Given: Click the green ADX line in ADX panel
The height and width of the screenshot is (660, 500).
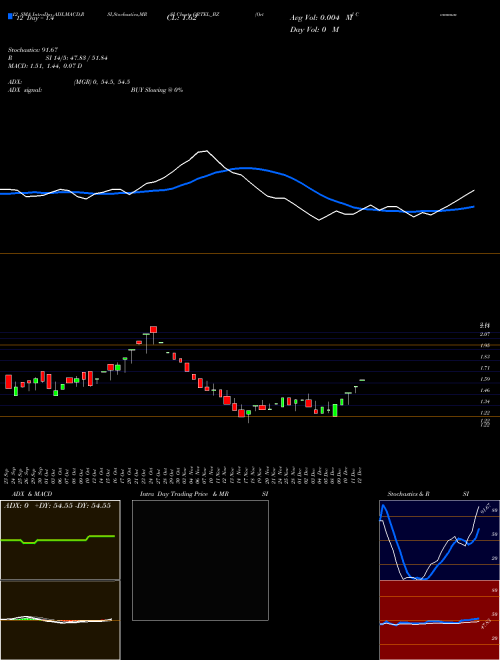Looking at the screenshot, I should click(x=58, y=539).
